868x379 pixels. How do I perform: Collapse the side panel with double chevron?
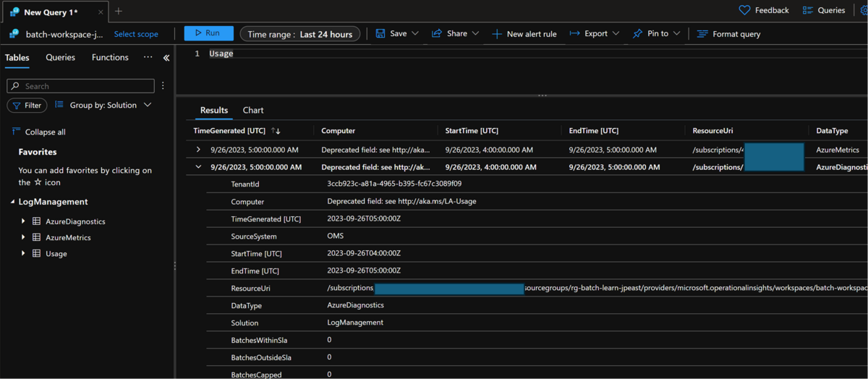(166, 58)
